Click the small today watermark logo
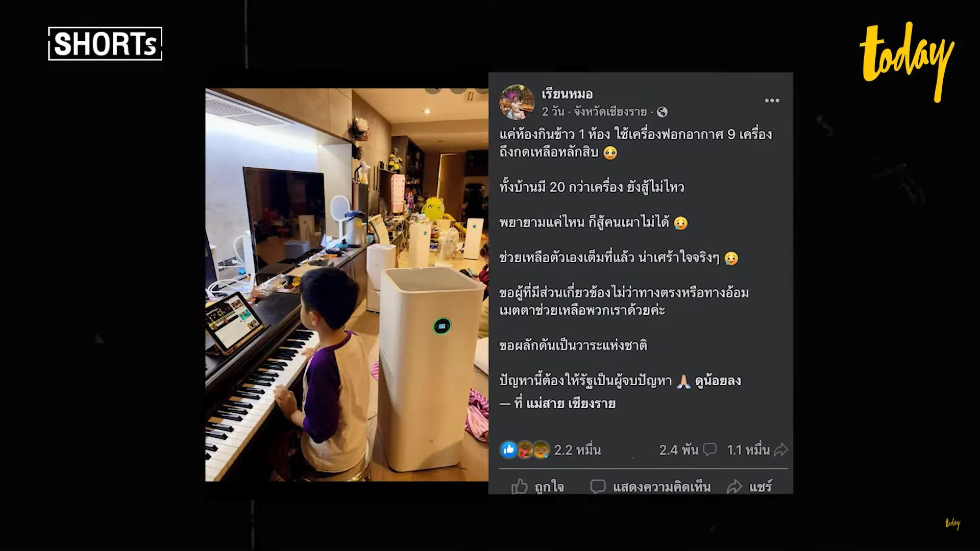Image resolution: width=980 pixels, height=551 pixels. 952,523
